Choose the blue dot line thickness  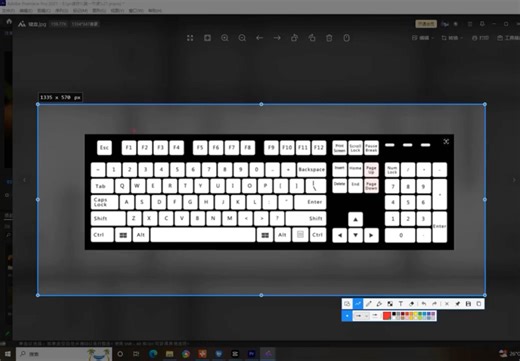[x=347, y=315]
